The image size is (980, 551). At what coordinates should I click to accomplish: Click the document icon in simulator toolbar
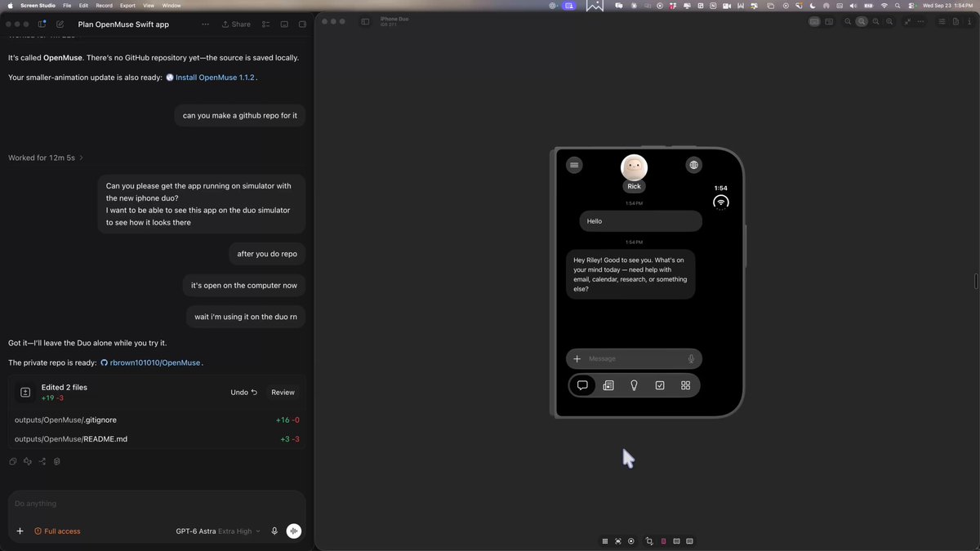(955, 21)
